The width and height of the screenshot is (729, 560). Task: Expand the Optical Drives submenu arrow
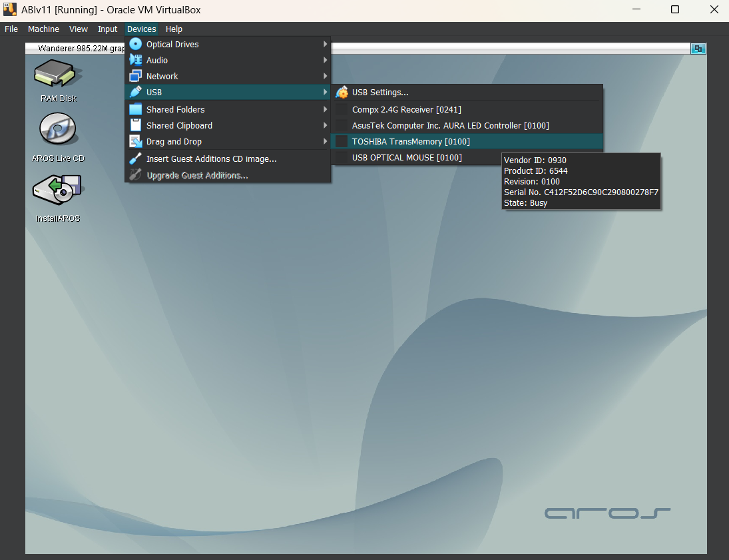(x=325, y=44)
